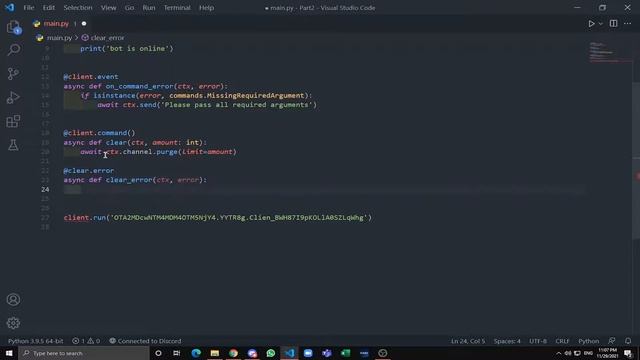This screenshot has width=640, height=360.
Task: Select the Python 3.9.5 64-bit interpreter
Action: click(36, 341)
